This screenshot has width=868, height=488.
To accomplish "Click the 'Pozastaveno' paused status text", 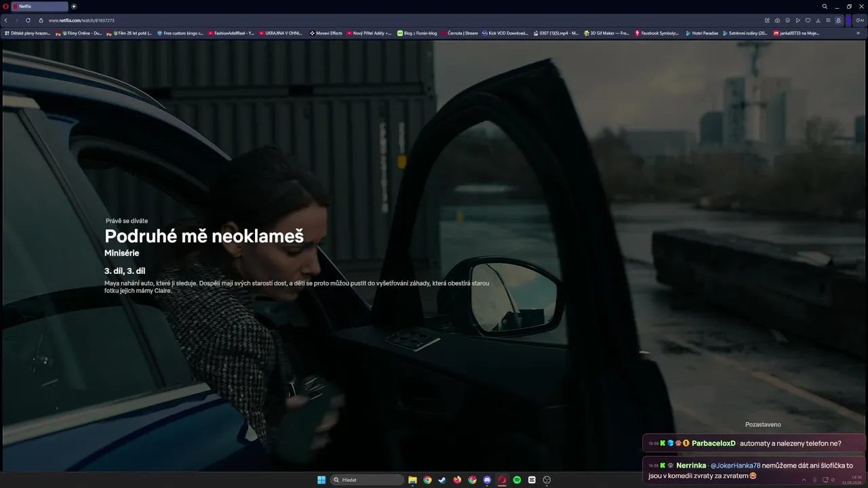I will (763, 424).
